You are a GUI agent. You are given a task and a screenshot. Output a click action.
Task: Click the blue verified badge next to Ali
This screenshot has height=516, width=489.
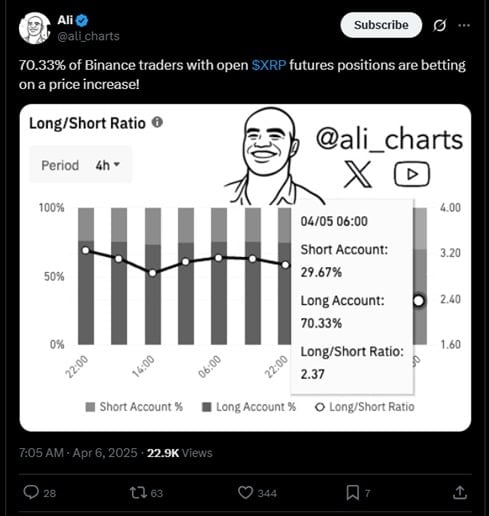pyautogui.click(x=82, y=21)
